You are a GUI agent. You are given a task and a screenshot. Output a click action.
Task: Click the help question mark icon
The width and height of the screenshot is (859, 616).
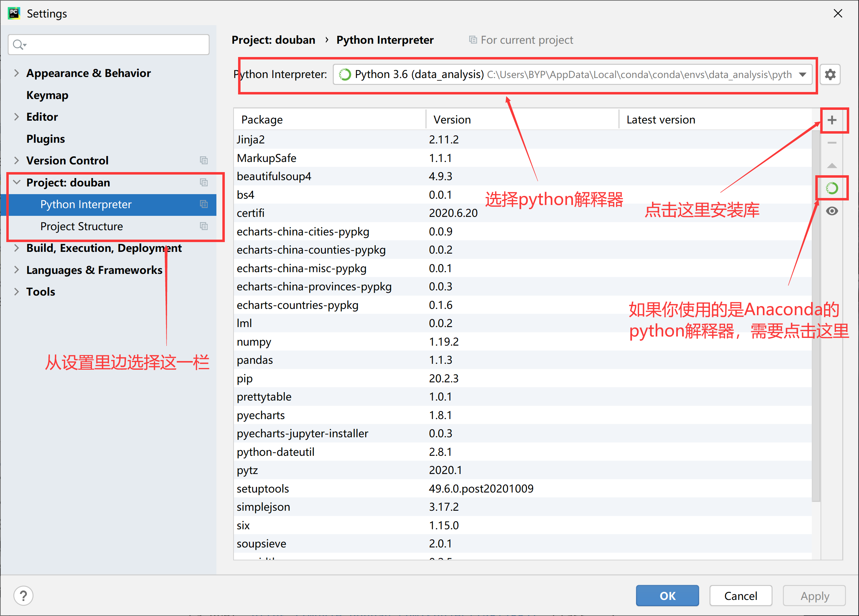(23, 596)
